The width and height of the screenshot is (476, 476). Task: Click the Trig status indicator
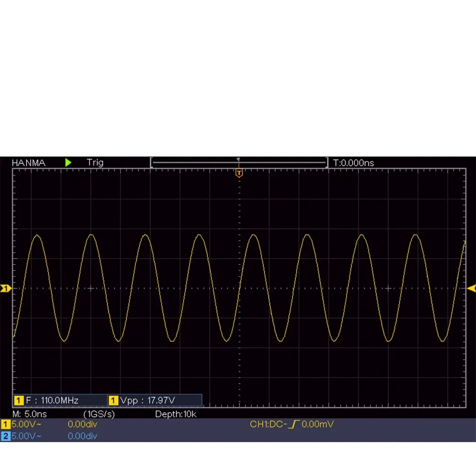click(95, 162)
